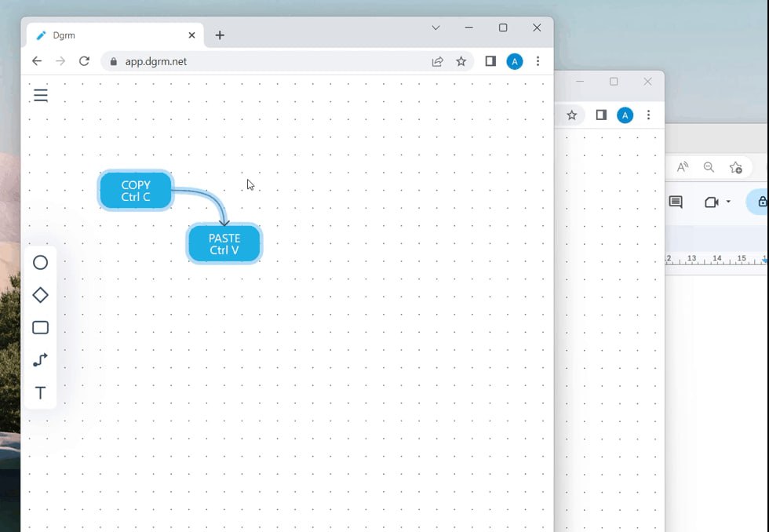Share this page via the address bar icon
This screenshot has height=532, width=769.
point(438,61)
